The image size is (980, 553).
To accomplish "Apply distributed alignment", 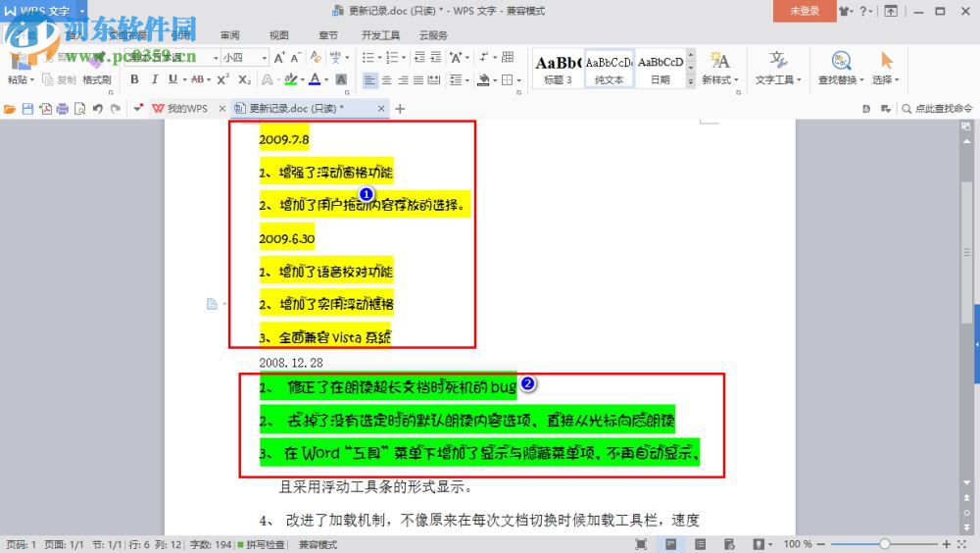I will tap(434, 80).
